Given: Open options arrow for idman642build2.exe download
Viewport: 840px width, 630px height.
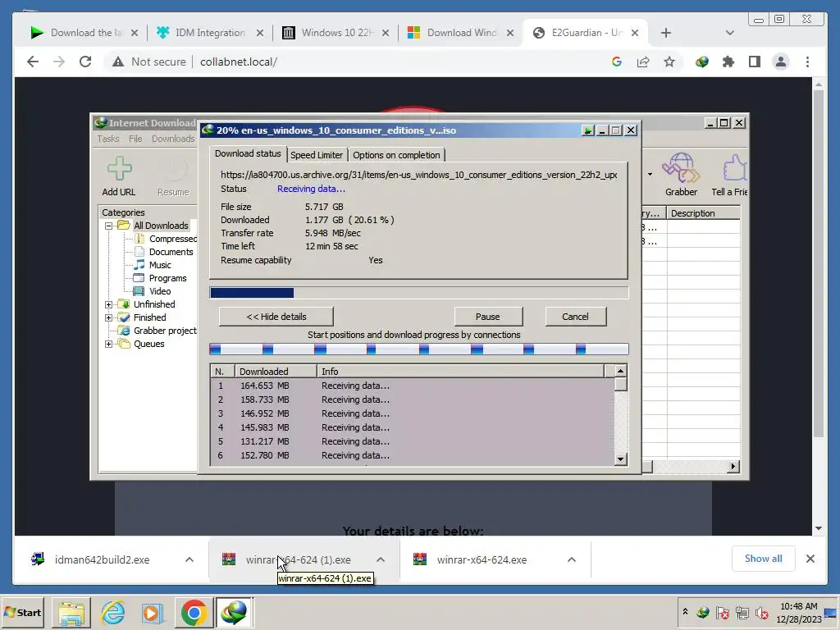Looking at the screenshot, I should tap(189, 559).
